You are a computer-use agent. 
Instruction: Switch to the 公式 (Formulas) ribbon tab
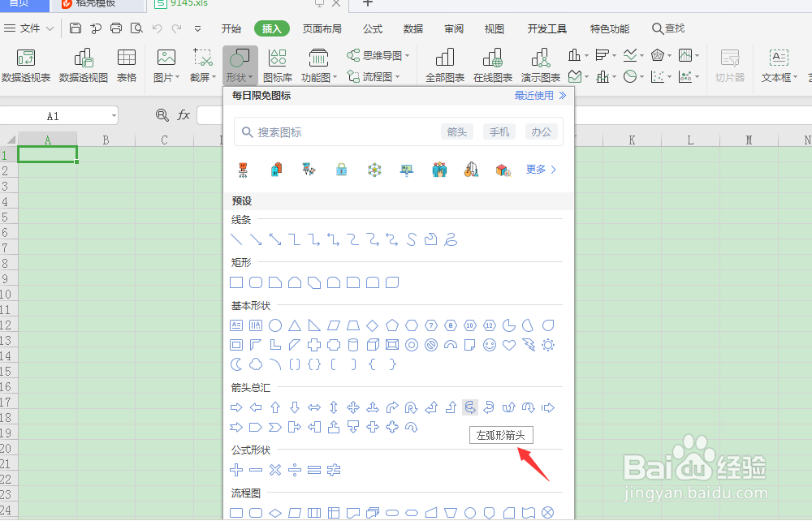pyautogui.click(x=373, y=29)
